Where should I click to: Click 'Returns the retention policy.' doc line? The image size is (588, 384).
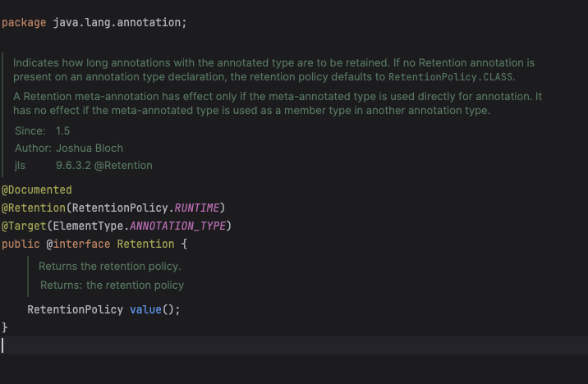(110, 267)
